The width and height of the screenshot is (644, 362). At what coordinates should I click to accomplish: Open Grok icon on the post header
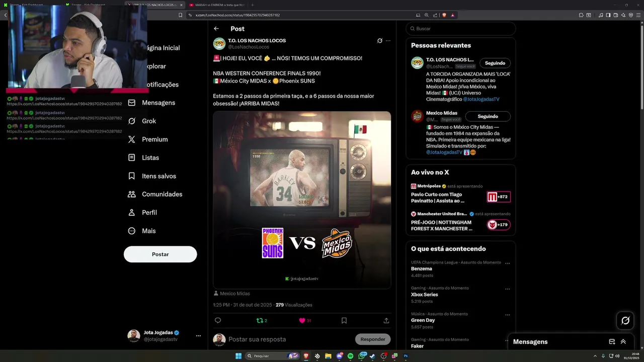pyautogui.click(x=380, y=41)
